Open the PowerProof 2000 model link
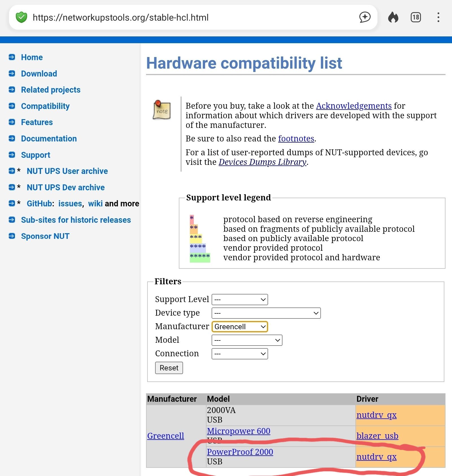The height and width of the screenshot is (476, 452). (240, 452)
